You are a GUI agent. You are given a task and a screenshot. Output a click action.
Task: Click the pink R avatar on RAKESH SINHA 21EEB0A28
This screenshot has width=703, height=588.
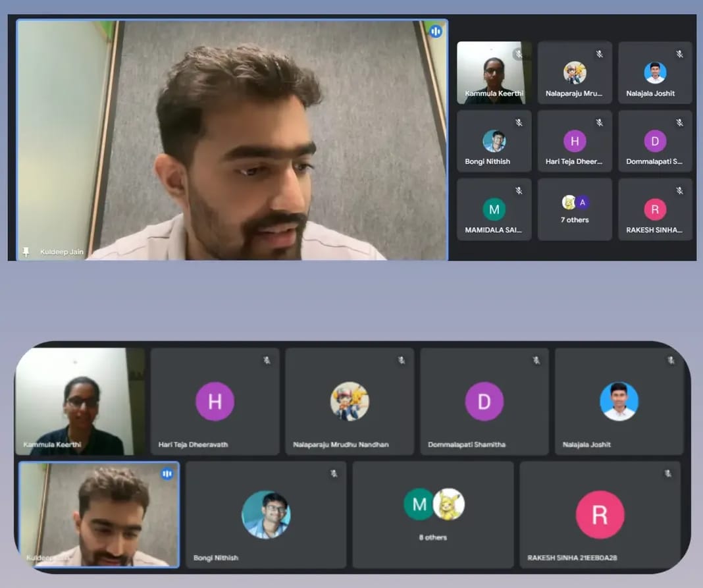tap(600, 514)
